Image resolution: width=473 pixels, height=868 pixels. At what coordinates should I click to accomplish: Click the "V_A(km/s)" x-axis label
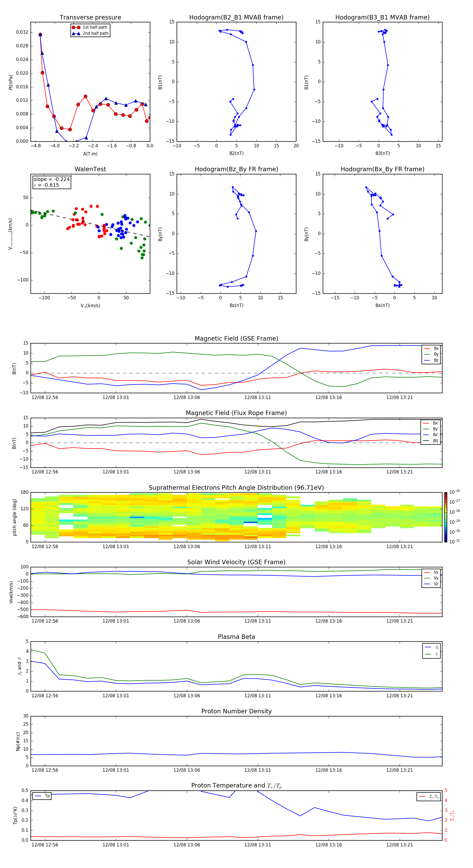(90, 306)
